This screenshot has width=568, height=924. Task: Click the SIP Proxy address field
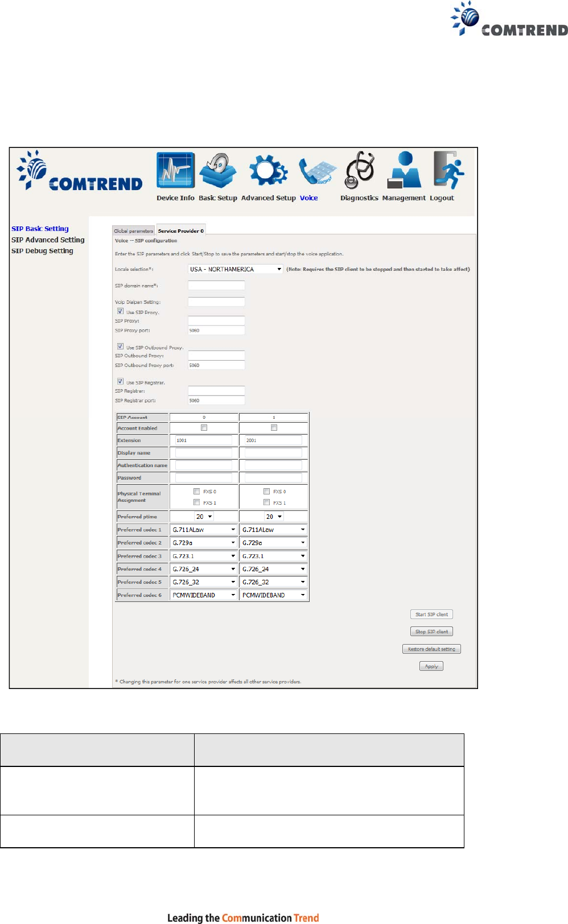(216, 321)
